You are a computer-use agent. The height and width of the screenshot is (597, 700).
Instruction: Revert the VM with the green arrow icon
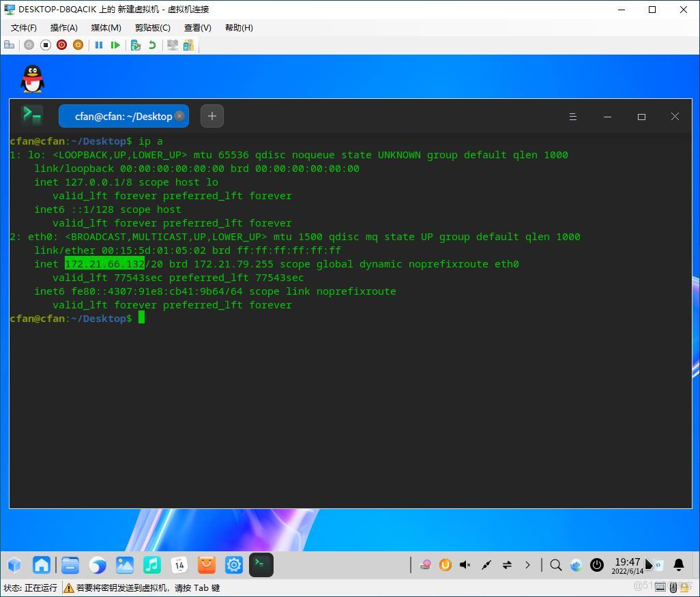tap(153, 45)
